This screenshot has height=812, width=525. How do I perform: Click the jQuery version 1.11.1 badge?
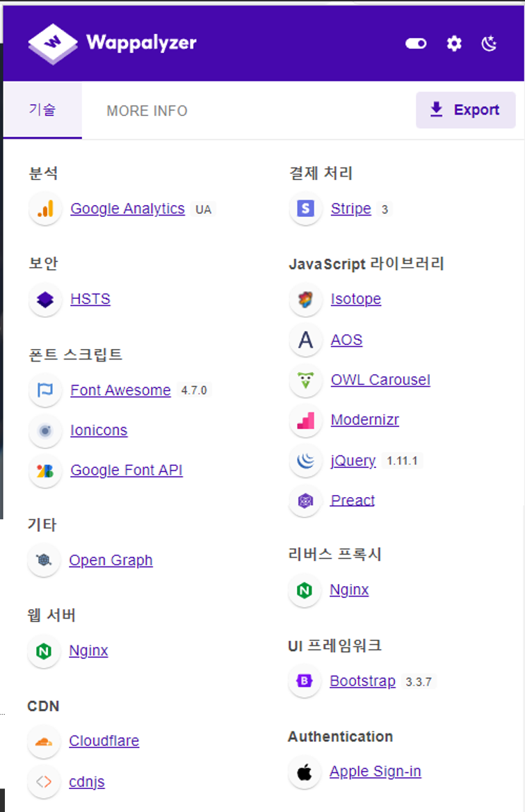pos(403,461)
